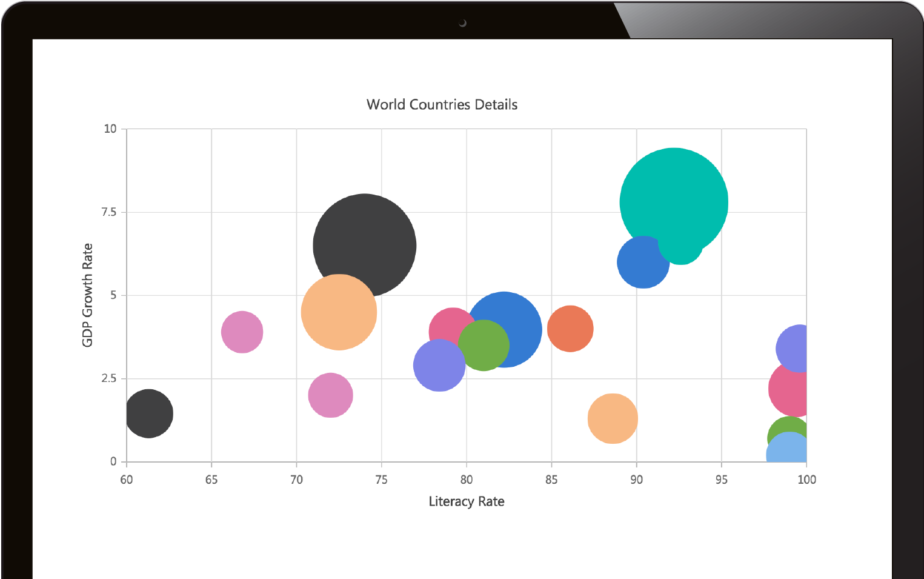Click the green bubble near literacy 81
Viewport: 924px width, 579px height.
click(x=484, y=346)
